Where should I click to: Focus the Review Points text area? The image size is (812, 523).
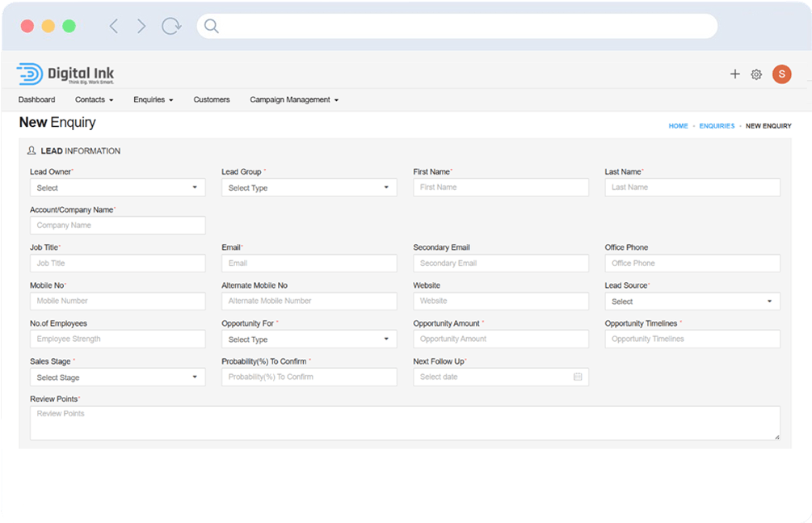coord(405,423)
